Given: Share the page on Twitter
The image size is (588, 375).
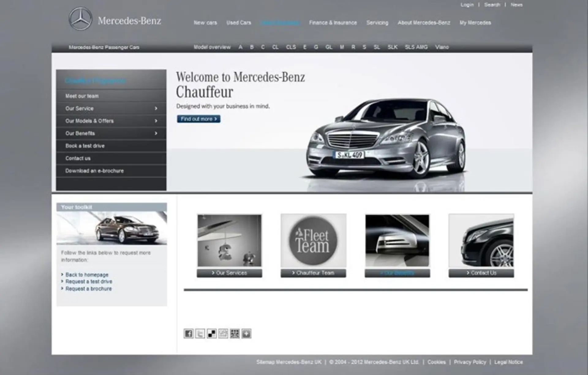Looking at the screenshot, I should coord(200,334).
